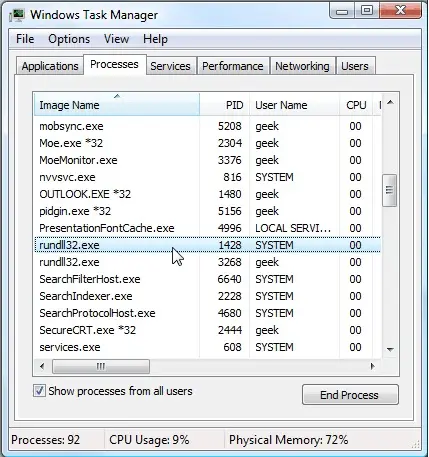Viewport: 429px width, 457px height.
Task: Sort by PID column header
Action: coord(224,105)
